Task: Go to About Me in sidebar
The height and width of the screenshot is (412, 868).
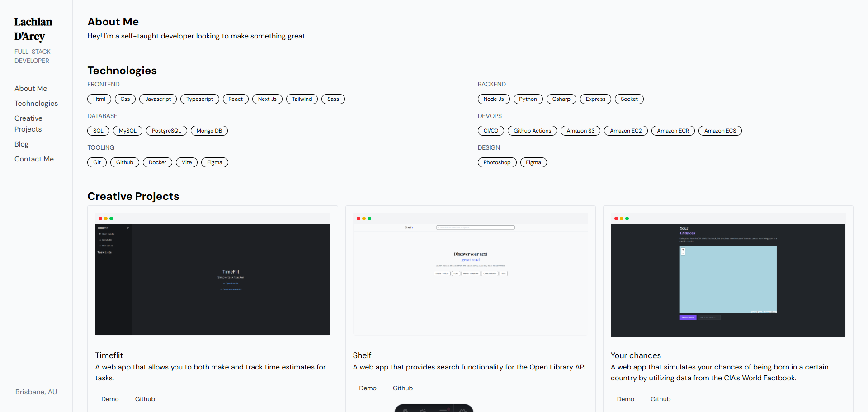Action: tap(31, 89)
